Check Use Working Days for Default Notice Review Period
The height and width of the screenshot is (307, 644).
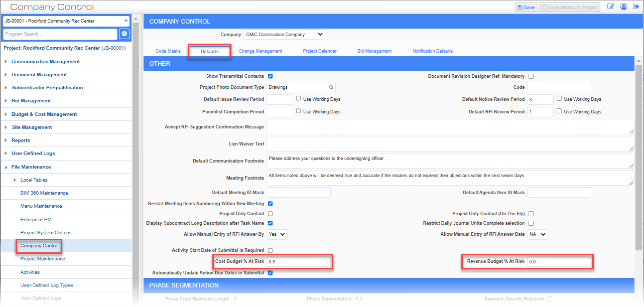point(559,99)
